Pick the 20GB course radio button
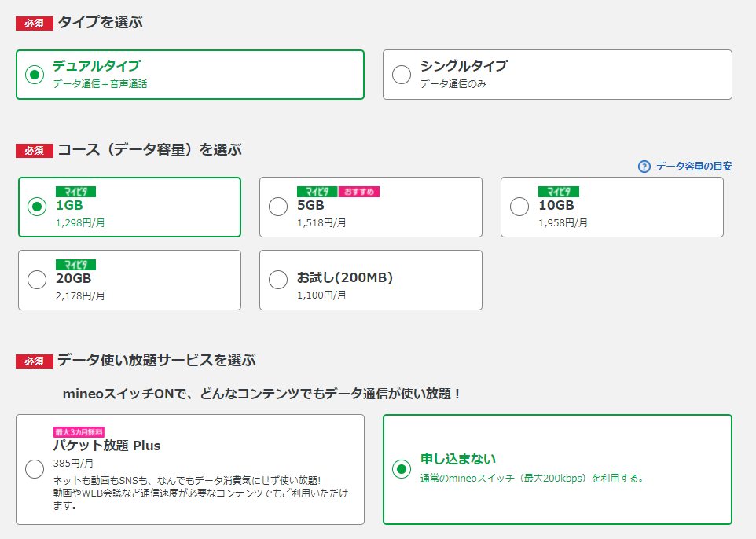Viewport: 756px width, 539px height. point(37,280)
